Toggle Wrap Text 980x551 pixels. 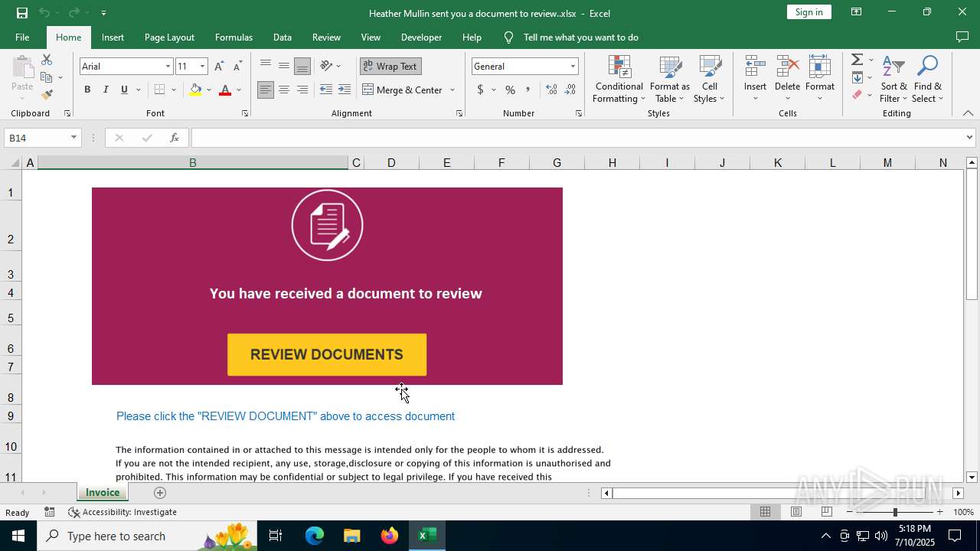tap(390, 66)
